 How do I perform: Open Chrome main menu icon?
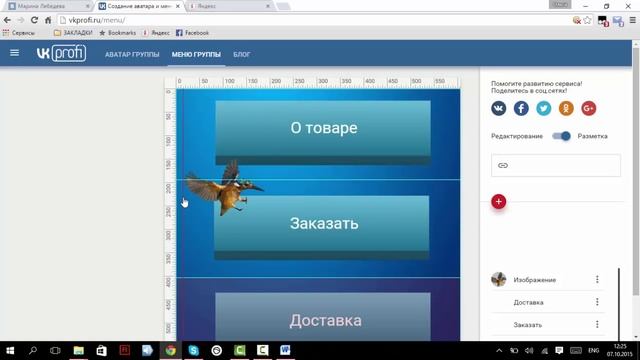click(632, 20)
